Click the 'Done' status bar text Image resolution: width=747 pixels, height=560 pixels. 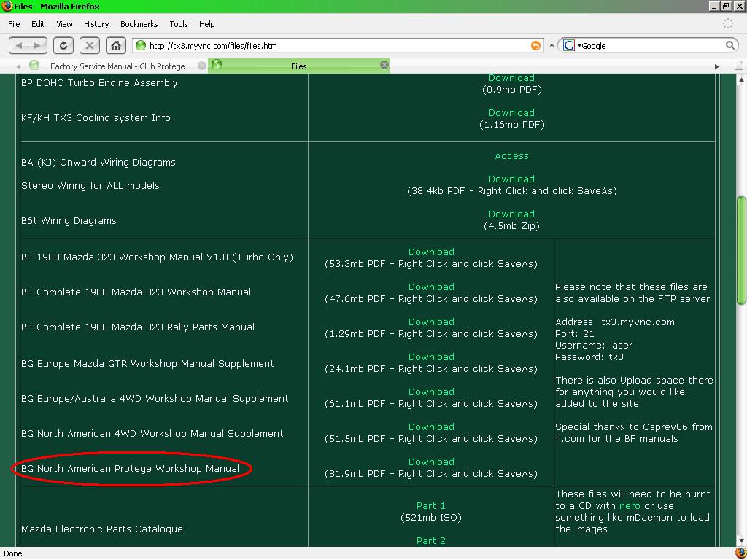13,553
